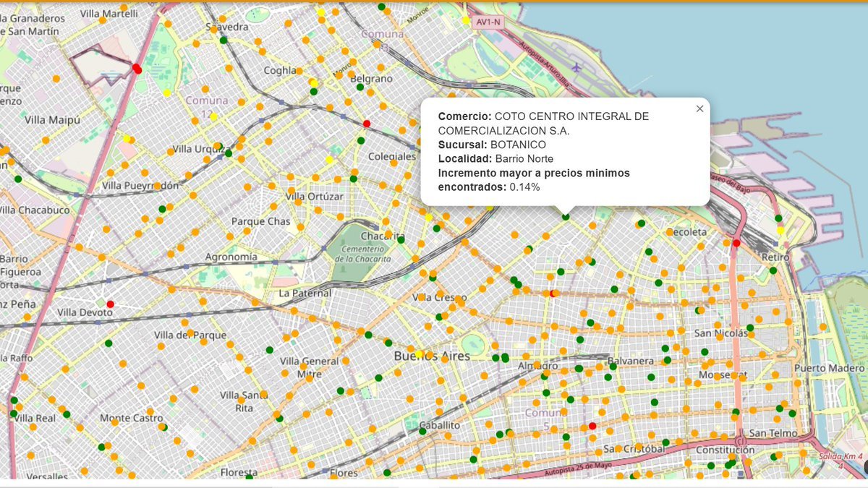The image size is (868, 488).
Task: Click the Localidad Barrio Norte line
Action: coord(495,159)
